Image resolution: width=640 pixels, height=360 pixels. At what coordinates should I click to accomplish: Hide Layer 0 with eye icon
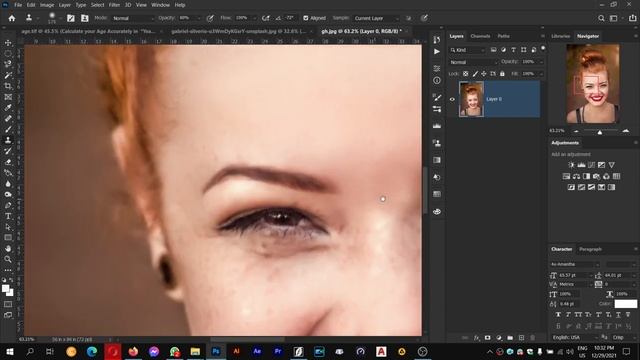coord(452,99)
